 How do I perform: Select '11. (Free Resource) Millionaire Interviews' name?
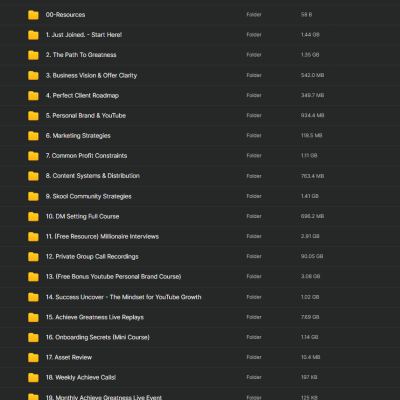102,236
